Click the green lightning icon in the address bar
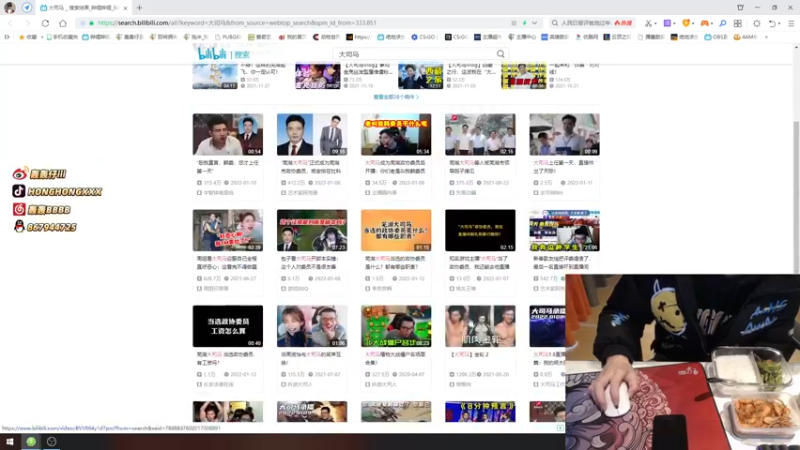The width and height of the screenshot is (800, 450). (524, 23)
